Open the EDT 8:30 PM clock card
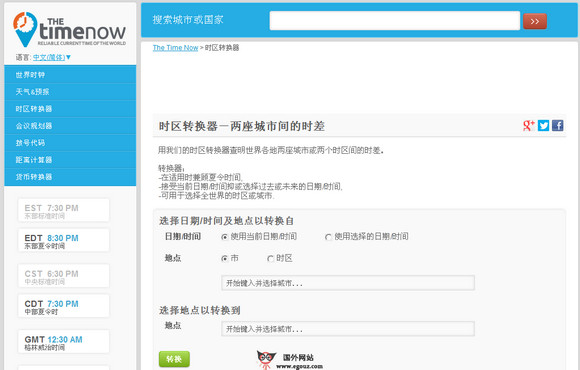 point(64,240)
